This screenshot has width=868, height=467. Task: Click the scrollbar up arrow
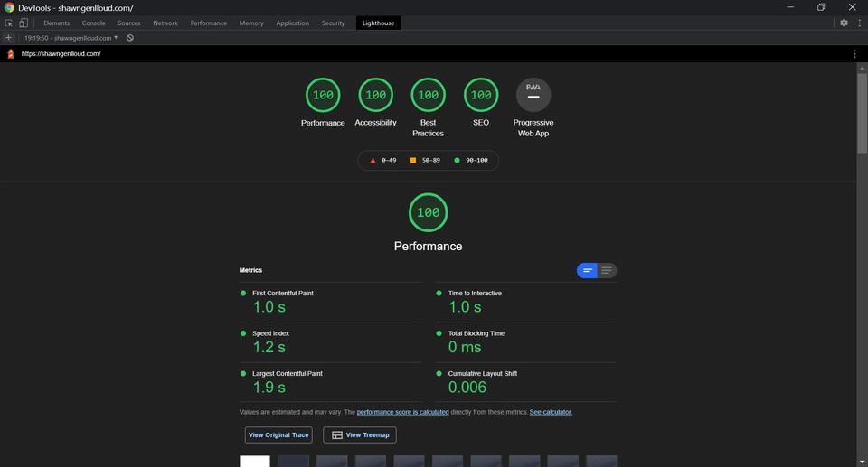[x=862, y=67]
